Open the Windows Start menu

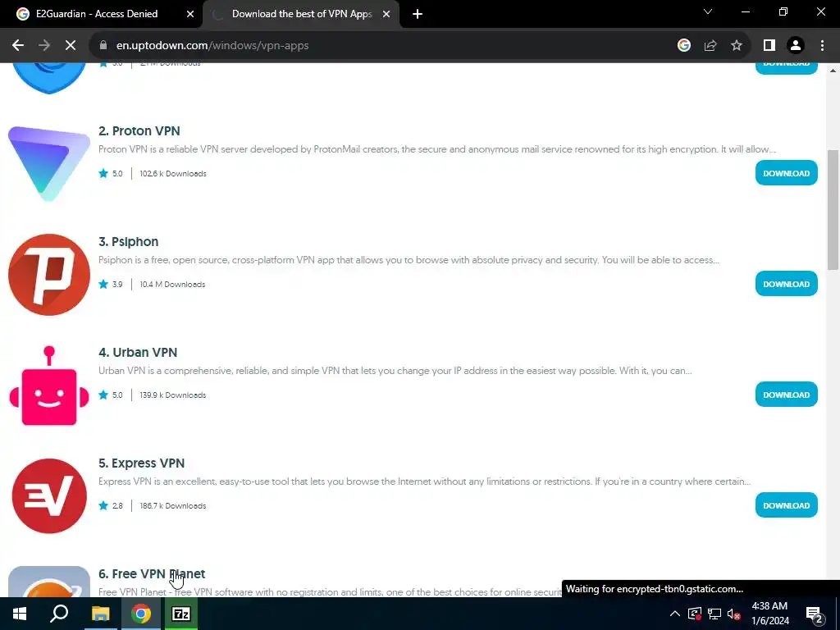(20, 614)
